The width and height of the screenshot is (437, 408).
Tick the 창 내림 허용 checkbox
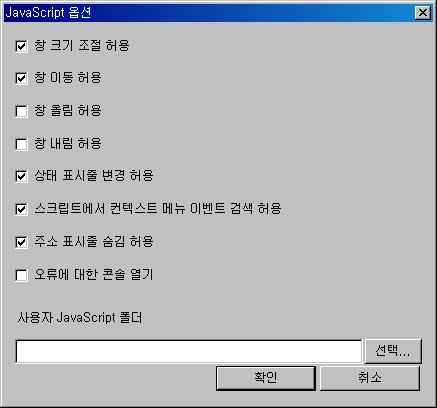21,144
